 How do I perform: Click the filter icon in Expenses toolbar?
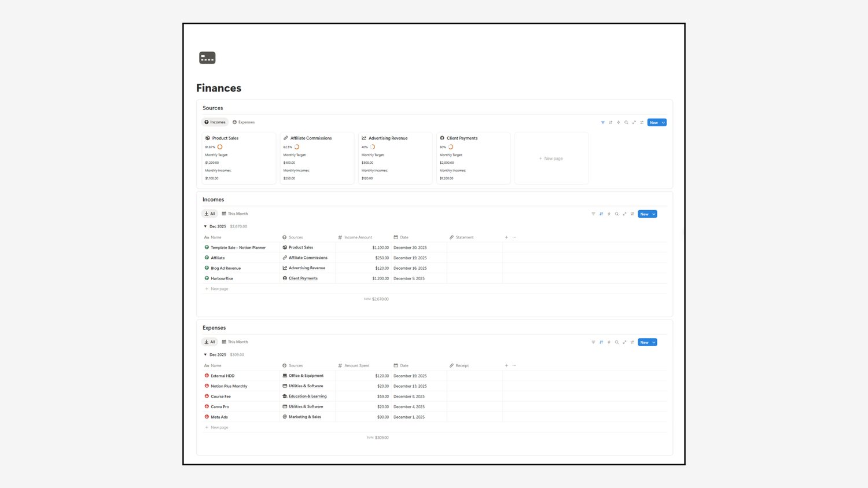(593, 342)
